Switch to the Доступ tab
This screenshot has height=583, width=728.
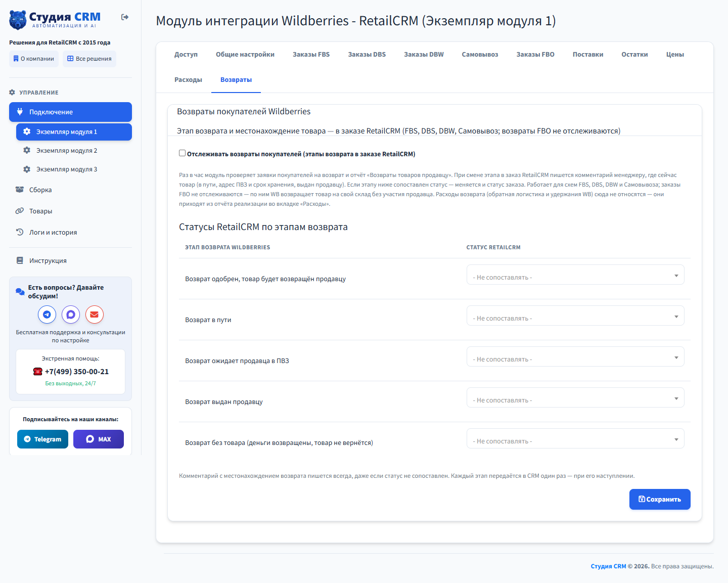[x=186, y=55]
